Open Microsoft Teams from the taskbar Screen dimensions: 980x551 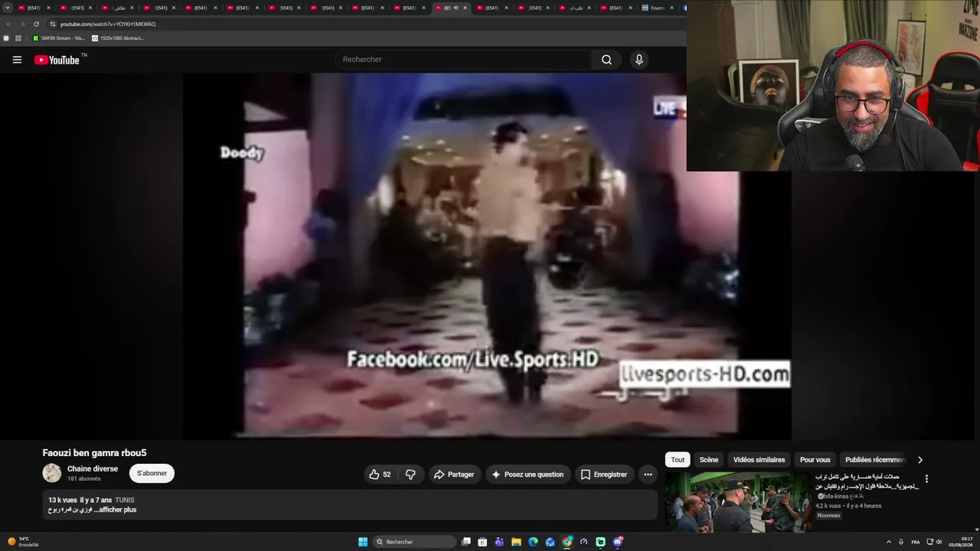pyautogui.click(x=499, y=542)
